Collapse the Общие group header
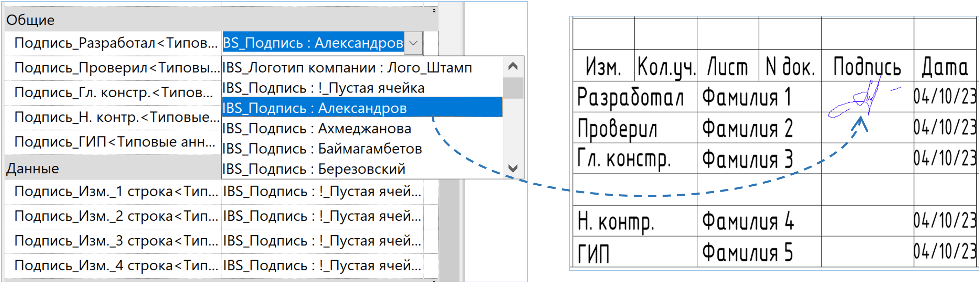This screenshot has height=283, width=980. coord(434,11)
